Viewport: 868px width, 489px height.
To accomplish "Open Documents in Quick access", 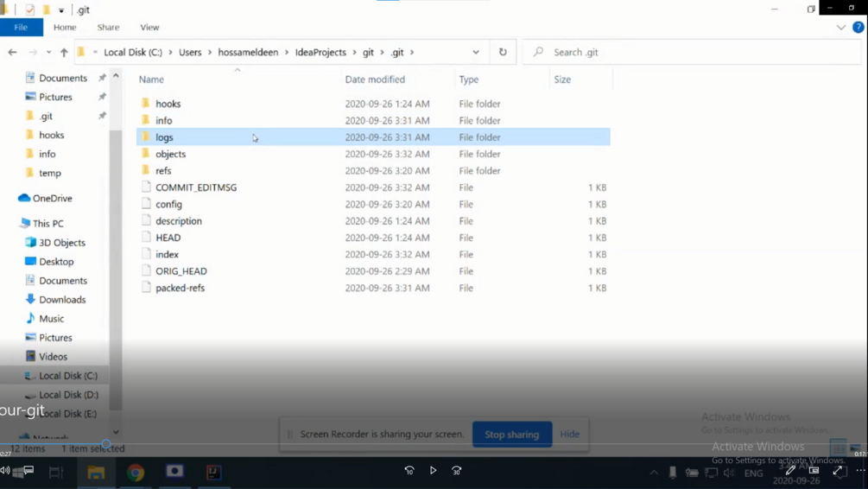I will click(x=62, y=78).
